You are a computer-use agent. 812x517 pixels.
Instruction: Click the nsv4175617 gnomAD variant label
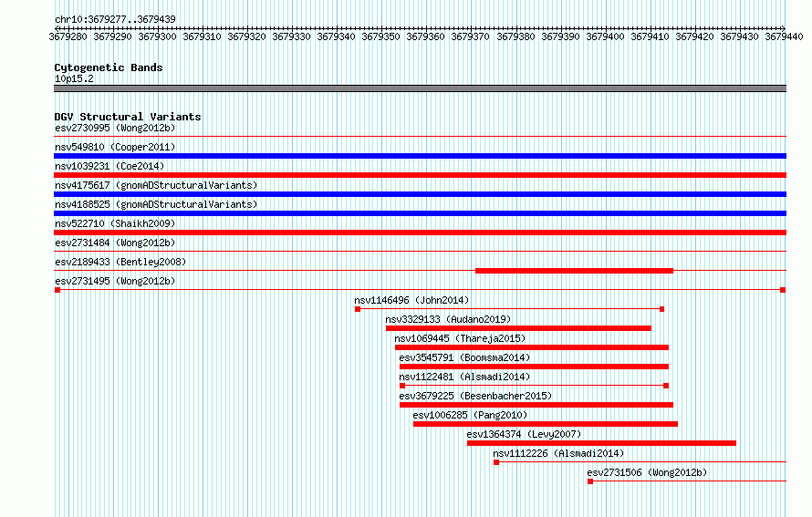156,185
